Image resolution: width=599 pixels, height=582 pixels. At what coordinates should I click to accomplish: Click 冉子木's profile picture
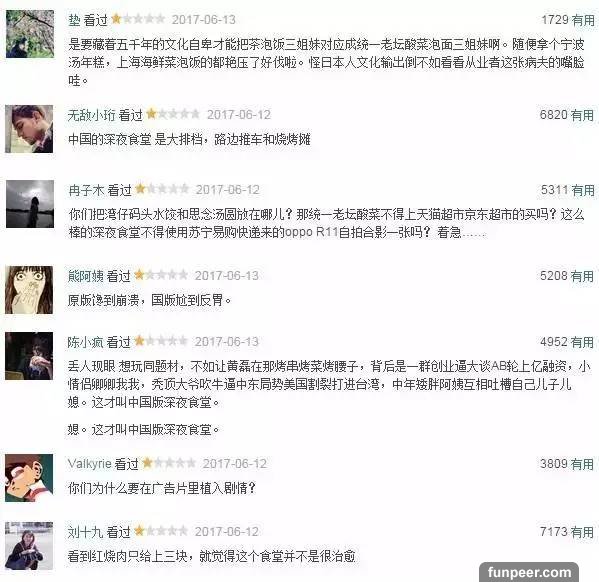tap(30, 204)
